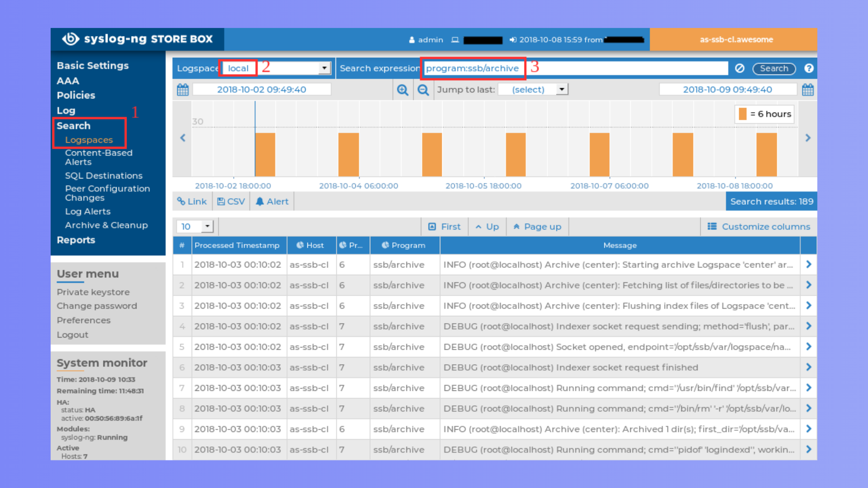The image size is (868, 488).
Task: Click the first orange histogram bar
Action: point(265,155)
